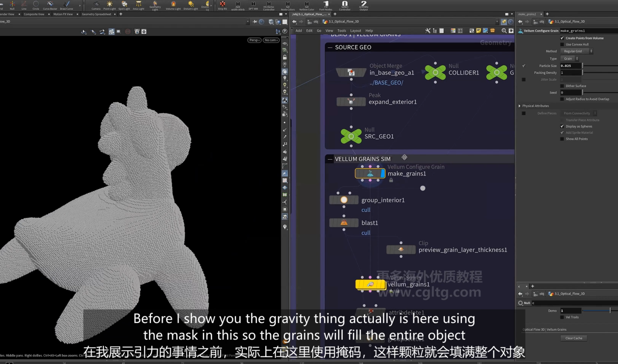This screenshot has width=618, height=364.
Task: Select the Spot Light shelf tool
Action: 124,5
